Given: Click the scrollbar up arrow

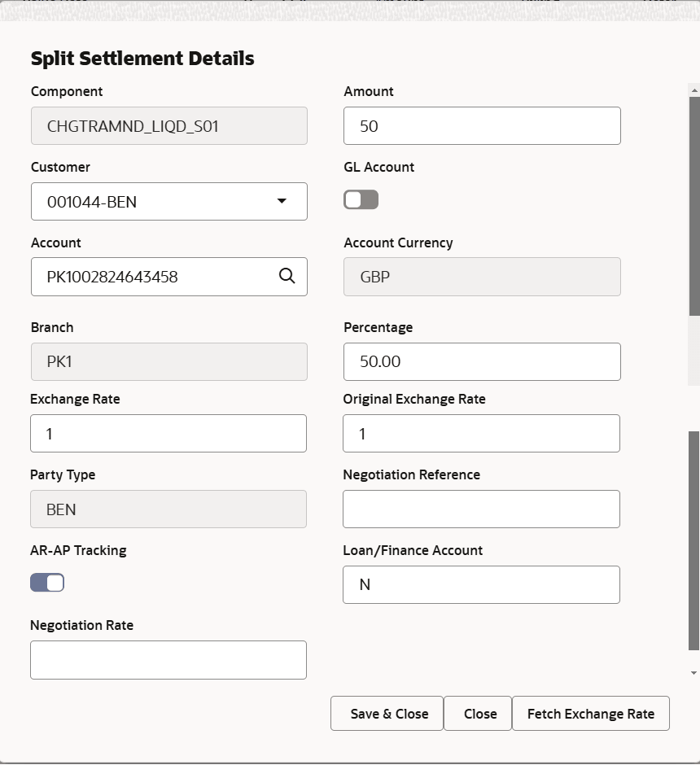Looking at the screenshot, I should coord(693,90).
